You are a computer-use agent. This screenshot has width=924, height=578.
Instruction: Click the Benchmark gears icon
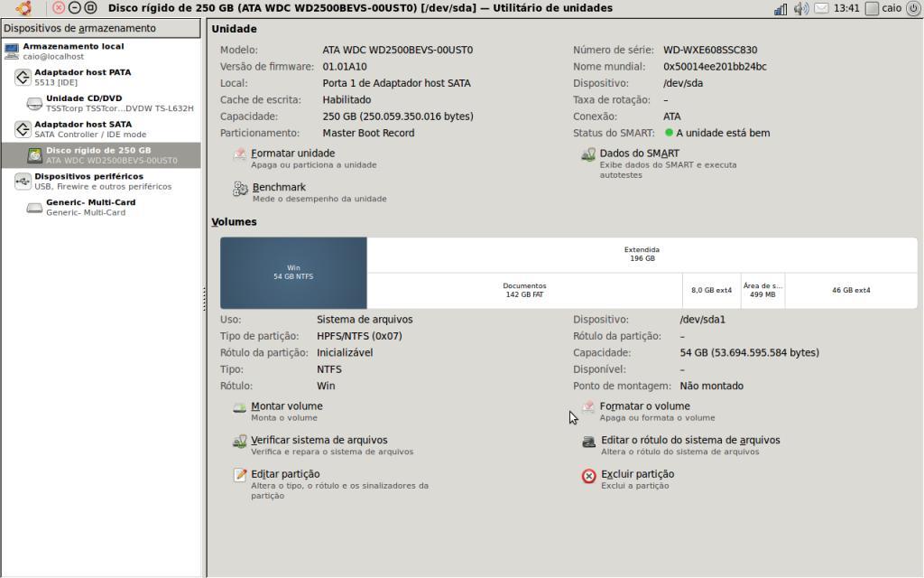point(240,189)
